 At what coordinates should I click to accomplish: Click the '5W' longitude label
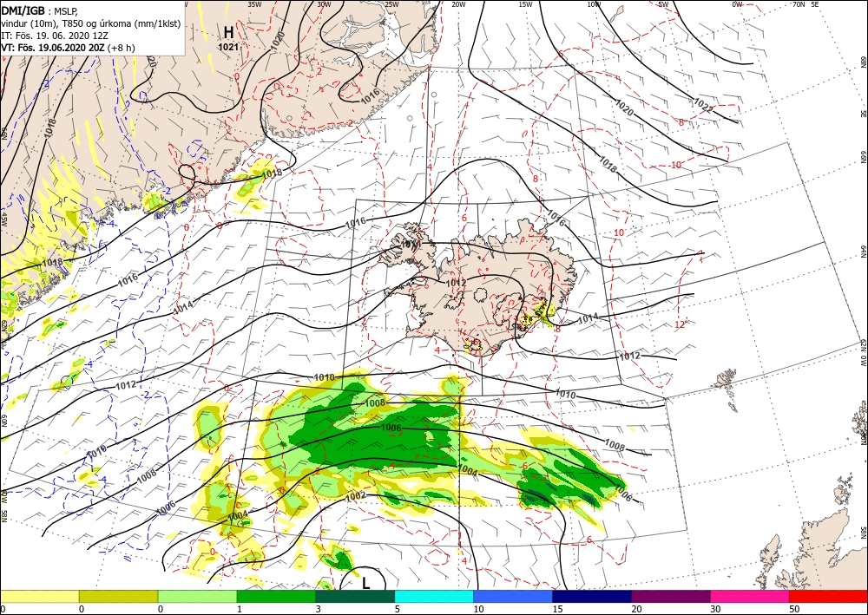664,4
